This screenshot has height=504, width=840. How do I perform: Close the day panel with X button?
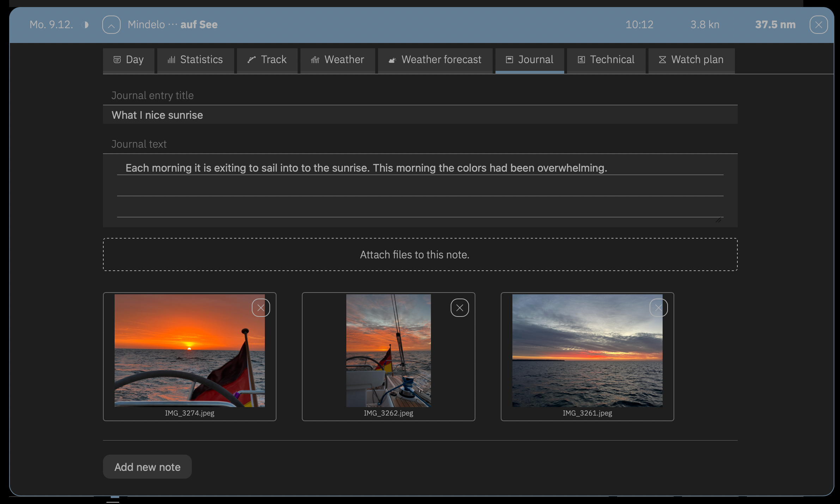818,25
